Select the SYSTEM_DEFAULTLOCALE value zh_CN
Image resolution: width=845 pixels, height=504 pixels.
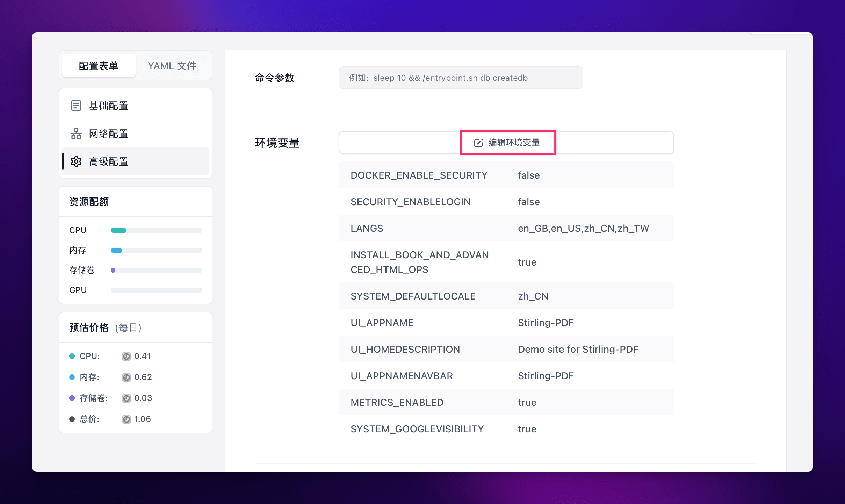point(533,296)
